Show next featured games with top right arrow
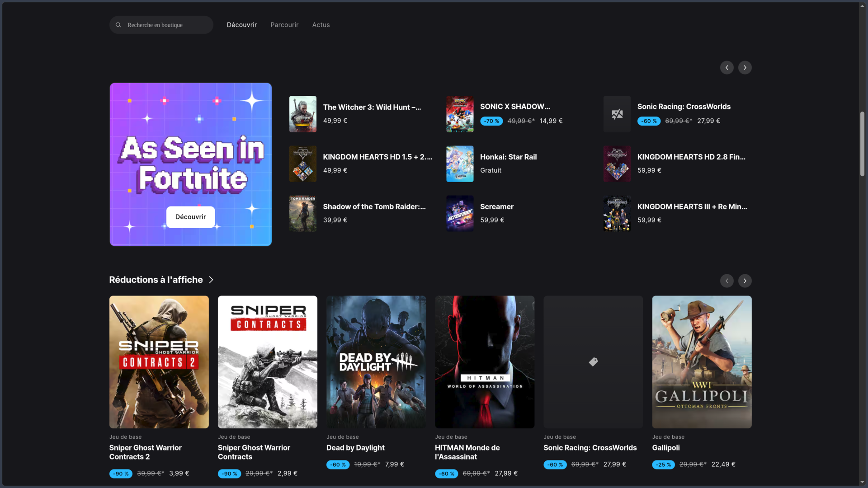This screenshot has height=488, width=868. [x=745, y=68]
